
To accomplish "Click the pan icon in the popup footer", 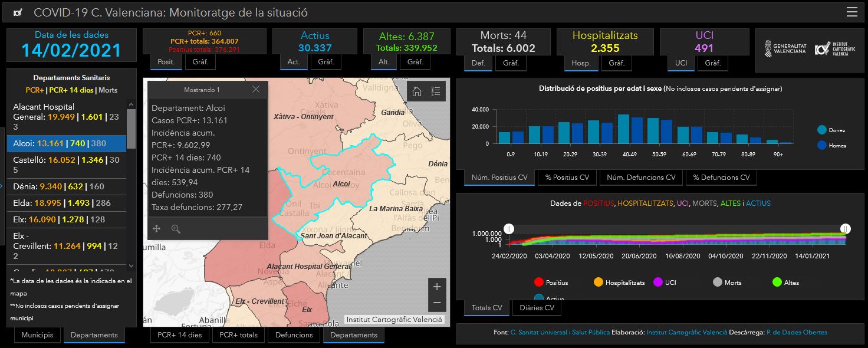I will (x=157, y=229).
